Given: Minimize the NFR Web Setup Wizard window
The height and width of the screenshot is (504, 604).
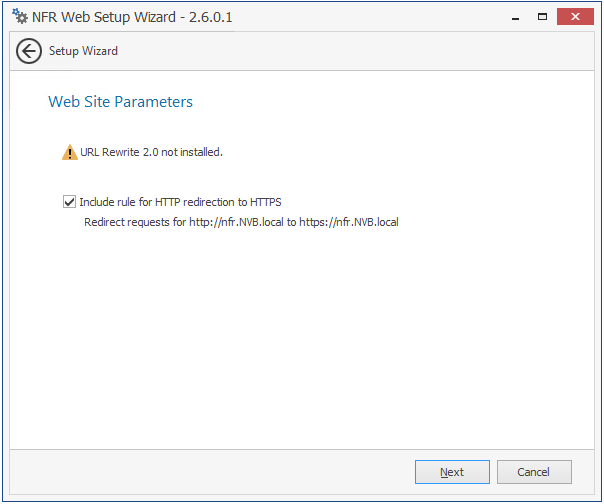Looking at the screenshot, I should 515,17.
